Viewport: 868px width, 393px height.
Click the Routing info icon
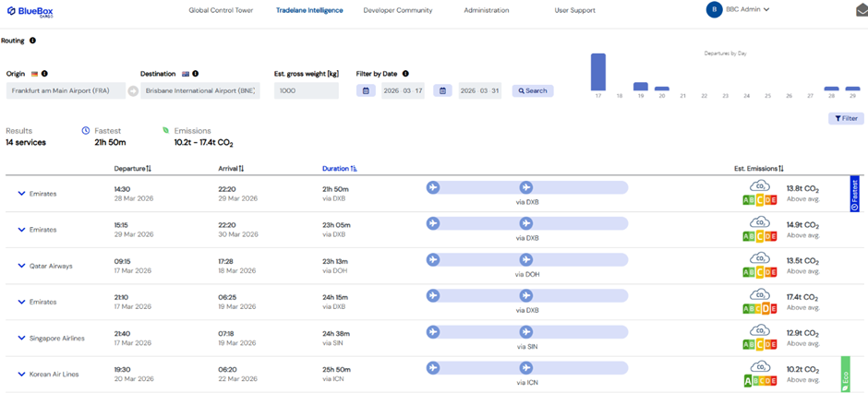32,41
